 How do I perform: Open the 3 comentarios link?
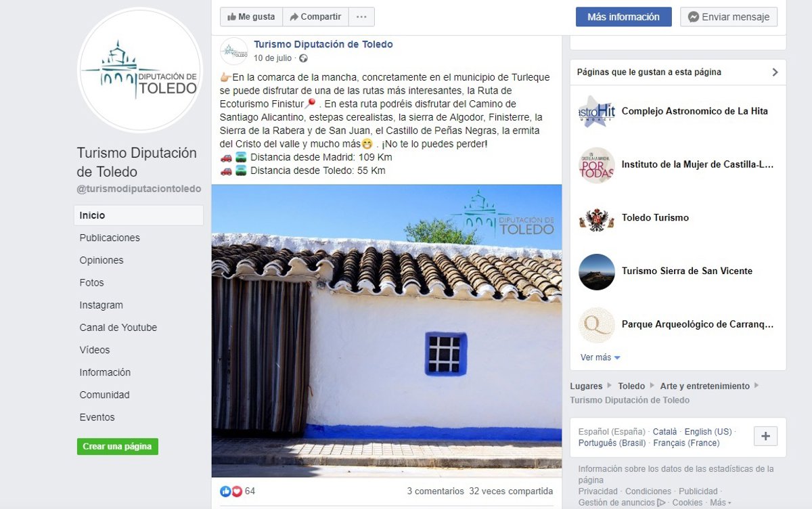(x=435, y=491)
